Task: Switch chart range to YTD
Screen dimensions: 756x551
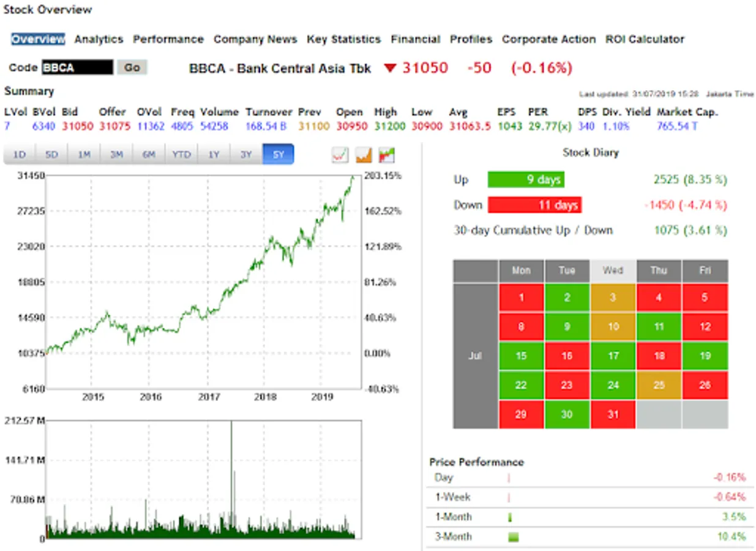Action: coord(181,155)
